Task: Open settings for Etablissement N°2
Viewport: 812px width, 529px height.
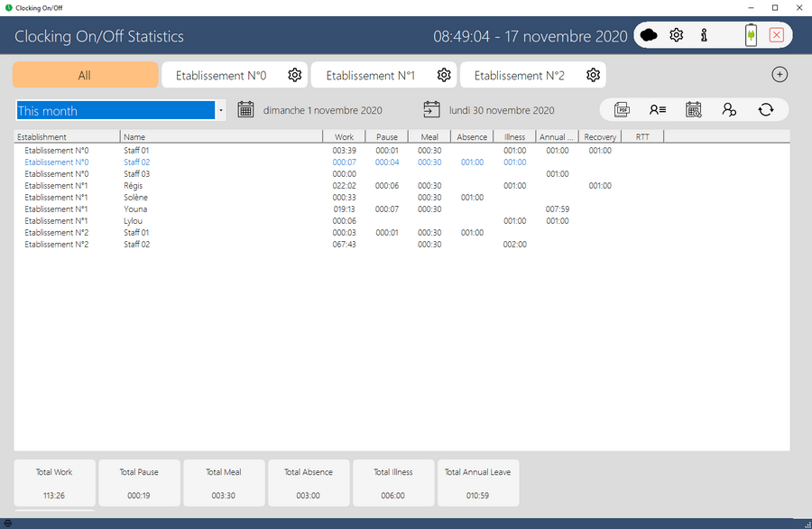Action: pyautogui.click(x=593, y=75)
